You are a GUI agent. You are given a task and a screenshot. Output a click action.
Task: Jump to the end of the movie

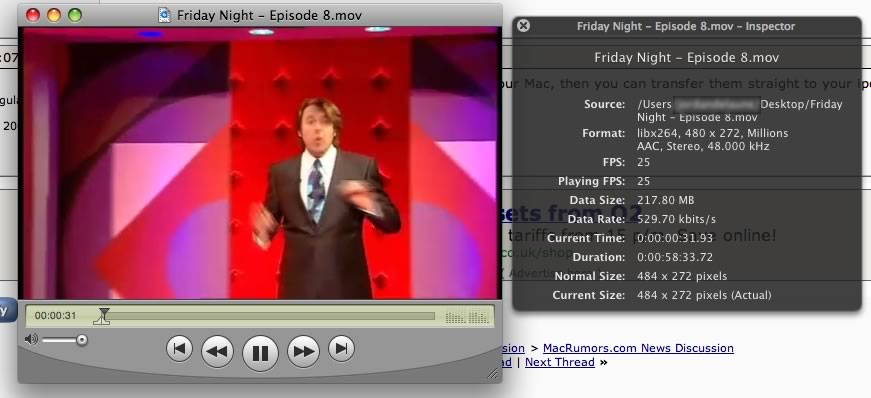pyautogui.click(x=341, y=349)
